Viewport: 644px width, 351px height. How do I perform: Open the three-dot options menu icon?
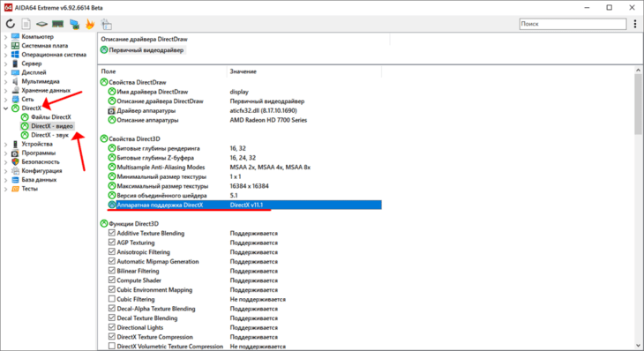635,24
